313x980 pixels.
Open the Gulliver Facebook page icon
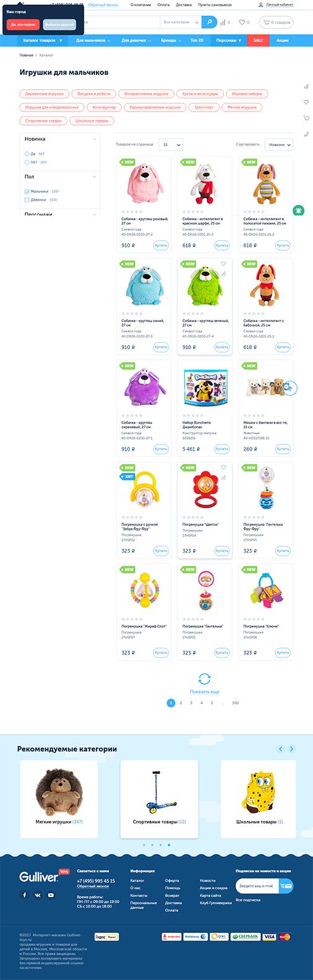click(25, 895)
